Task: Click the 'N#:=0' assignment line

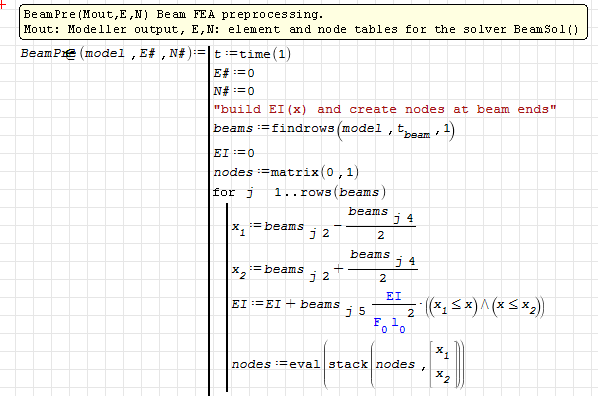Action: point(234,91)
